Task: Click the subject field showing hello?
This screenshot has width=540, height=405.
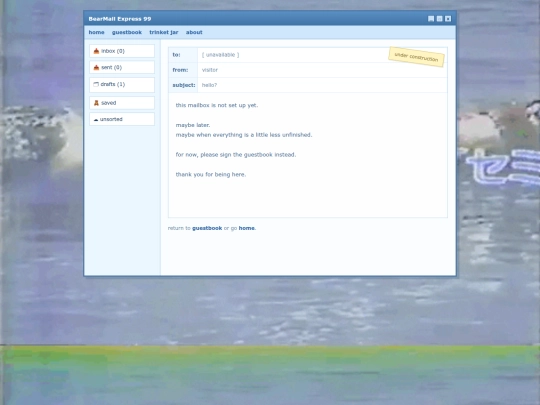Action: coord(322,85)
